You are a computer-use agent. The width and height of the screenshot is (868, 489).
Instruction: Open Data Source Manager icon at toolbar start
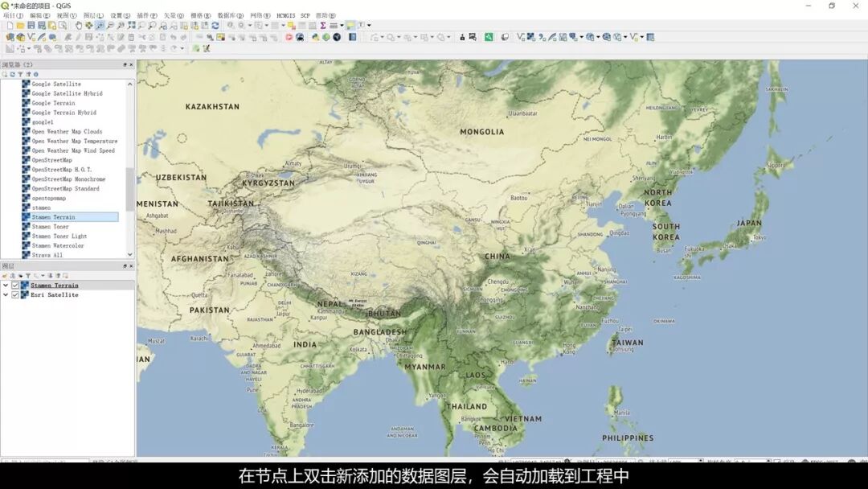[10, 37]
